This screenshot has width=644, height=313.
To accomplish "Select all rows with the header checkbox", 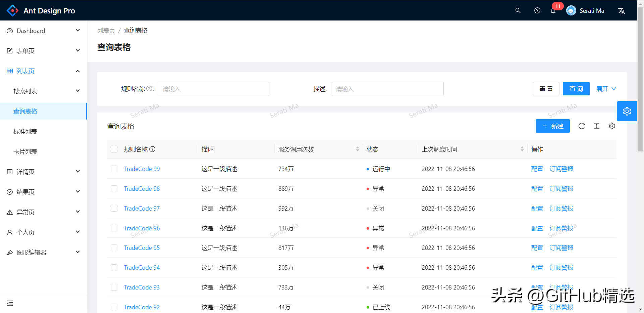I will point(114,149).
